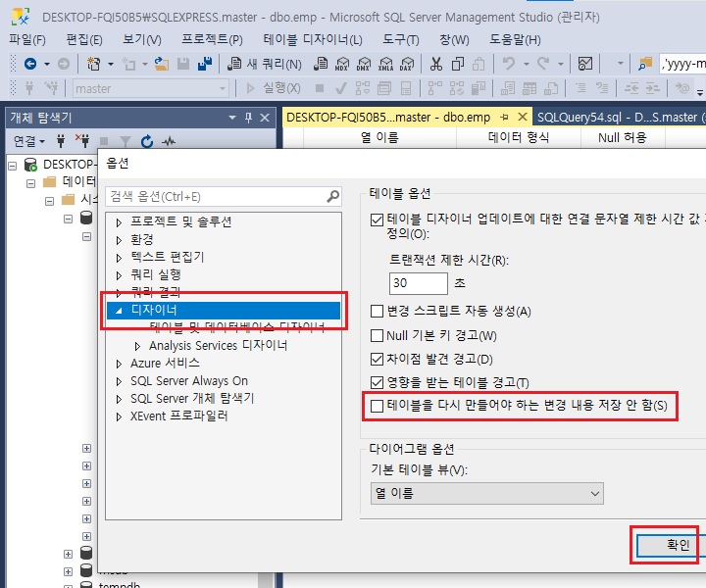Open the Project (프로젝트) menu
Viewport: 706px width, 588px height.
(x=212, y=39)
